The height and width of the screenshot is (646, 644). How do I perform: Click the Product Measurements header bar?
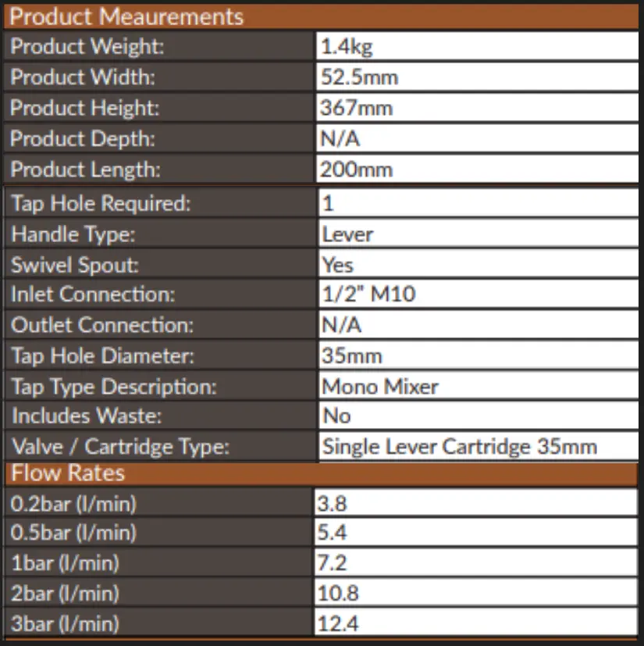pos(321,17)
